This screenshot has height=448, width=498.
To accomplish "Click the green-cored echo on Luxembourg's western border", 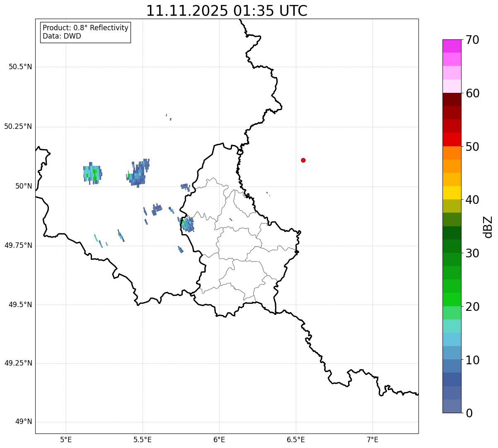I will pyautogui.click(x=186, y=224).
